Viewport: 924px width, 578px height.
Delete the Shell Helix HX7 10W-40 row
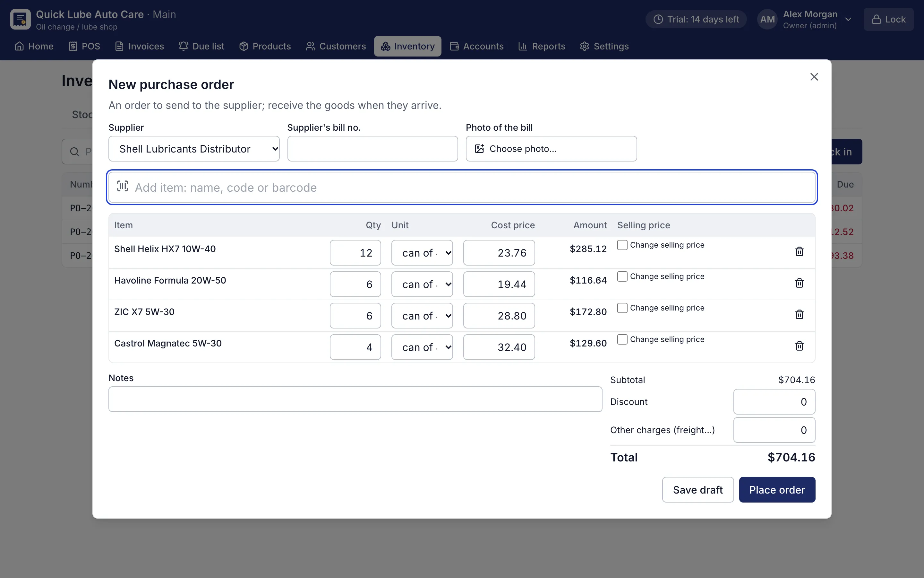(x=799, y=251)
